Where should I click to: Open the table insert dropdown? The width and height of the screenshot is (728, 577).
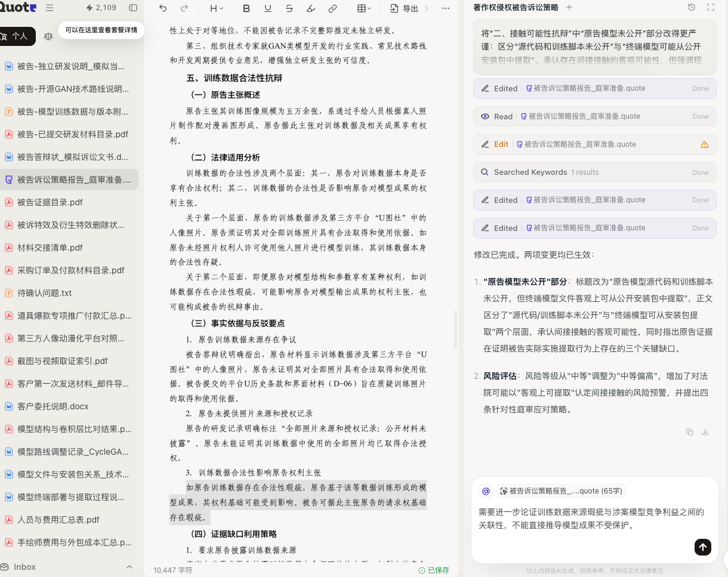pyautogui.click(x=364, y=8)
